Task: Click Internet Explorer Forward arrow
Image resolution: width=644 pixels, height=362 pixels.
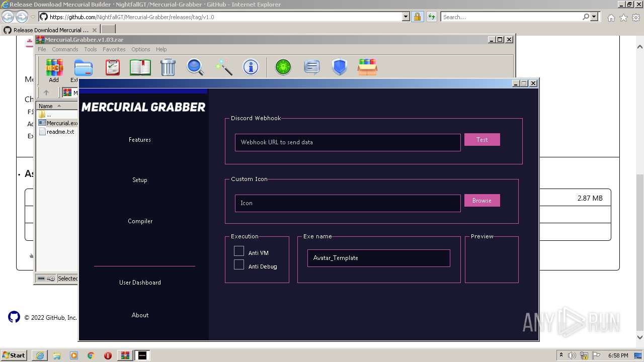Action: pyautogui.click(x=22, y=17)
